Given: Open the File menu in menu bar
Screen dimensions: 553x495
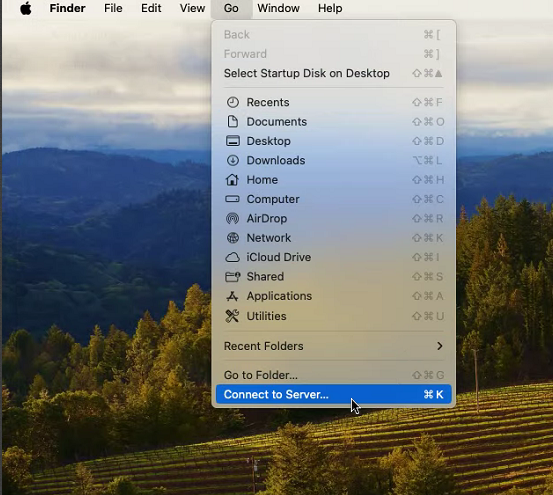Looking at the screenshot, I should point(113,8).
